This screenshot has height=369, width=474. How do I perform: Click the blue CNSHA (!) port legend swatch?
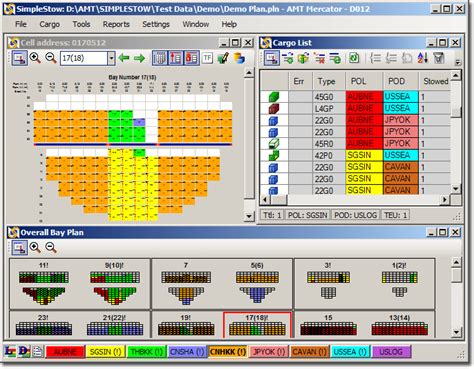(187, 352)
